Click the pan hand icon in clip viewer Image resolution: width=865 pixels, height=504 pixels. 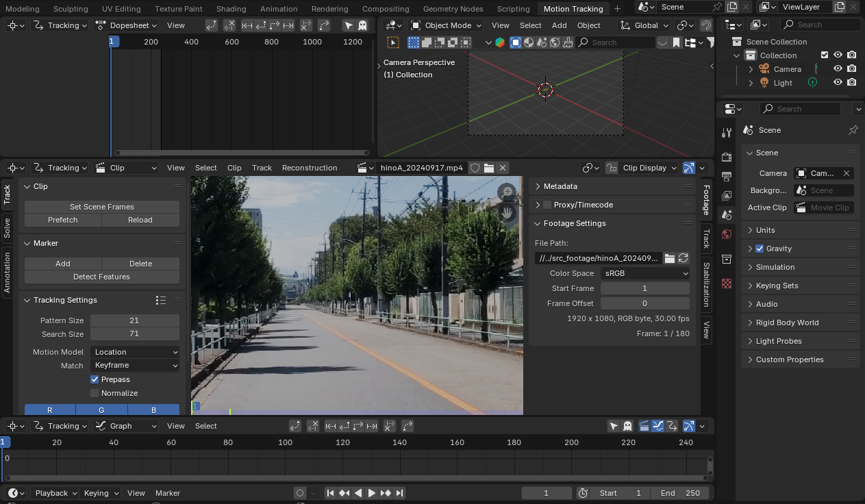507,213
